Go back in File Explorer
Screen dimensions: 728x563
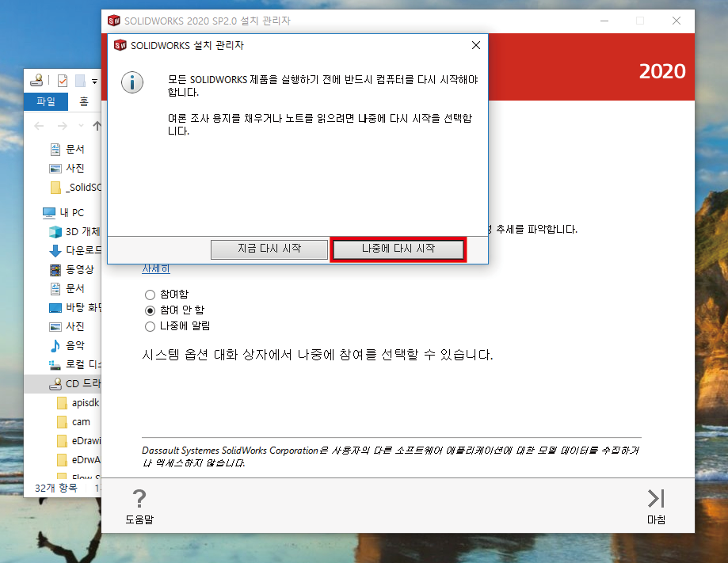click(x=40, y=126)
